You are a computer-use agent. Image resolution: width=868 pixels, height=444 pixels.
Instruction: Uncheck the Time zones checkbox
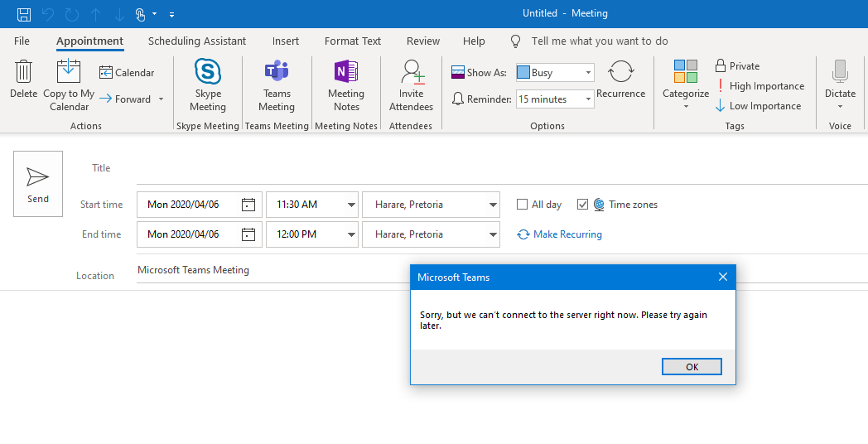pos(582,205)
